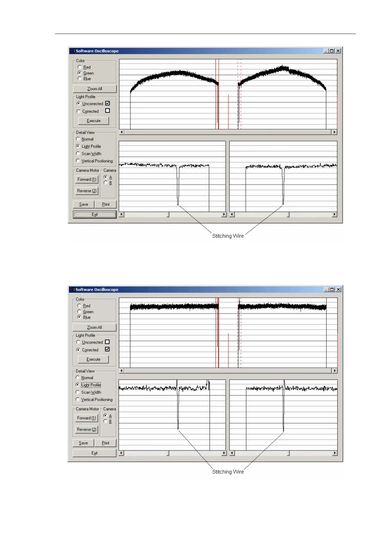Click Execute in lower oscilloscope window
392x555 pixels.
pyautogui.click(x=93, y=359)
